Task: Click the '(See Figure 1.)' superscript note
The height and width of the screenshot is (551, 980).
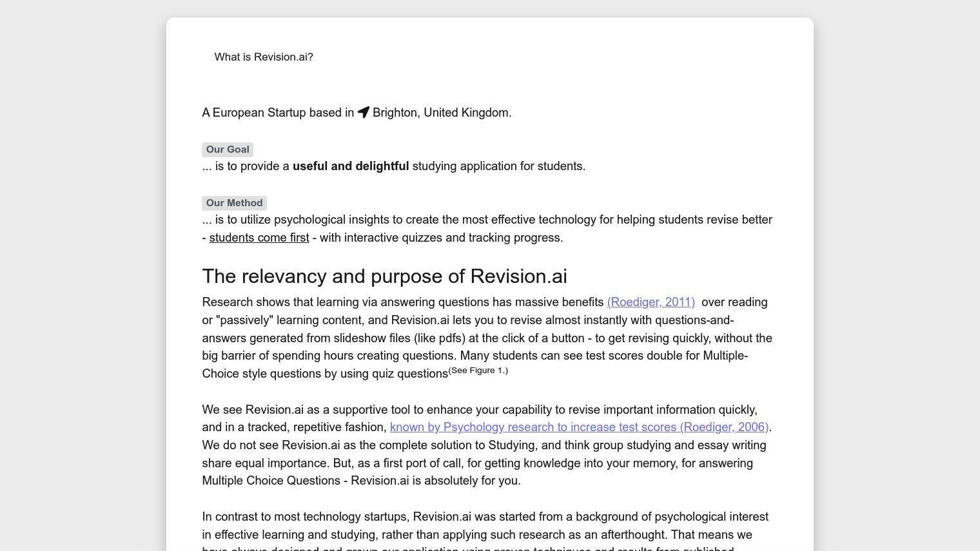Action: [478, 371]
